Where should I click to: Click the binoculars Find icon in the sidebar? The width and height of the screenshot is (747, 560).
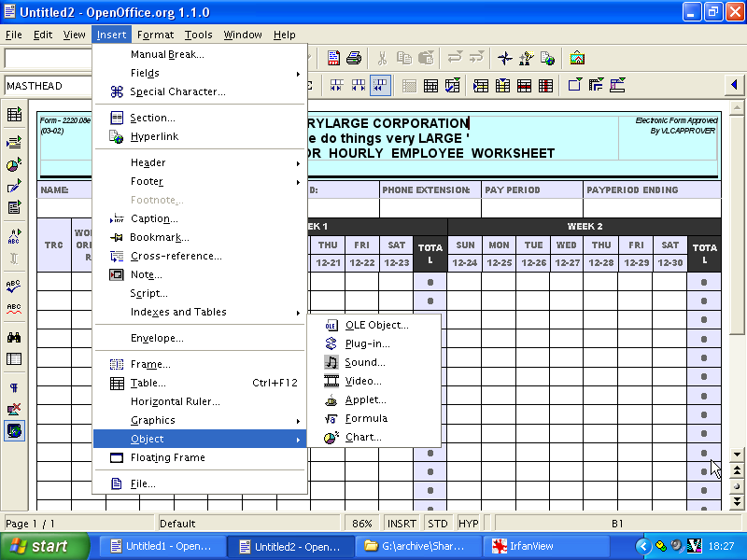14,337
